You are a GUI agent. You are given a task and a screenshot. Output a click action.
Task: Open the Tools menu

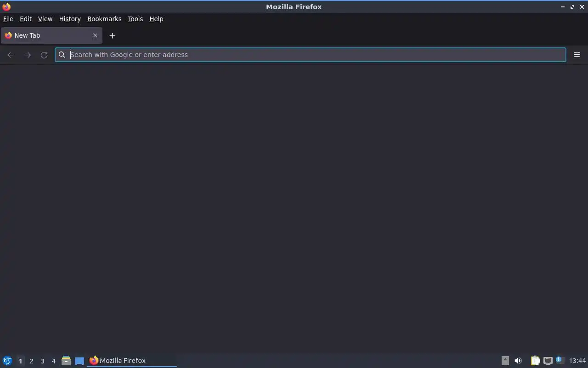pyautogui.click(x=135, y=19)
